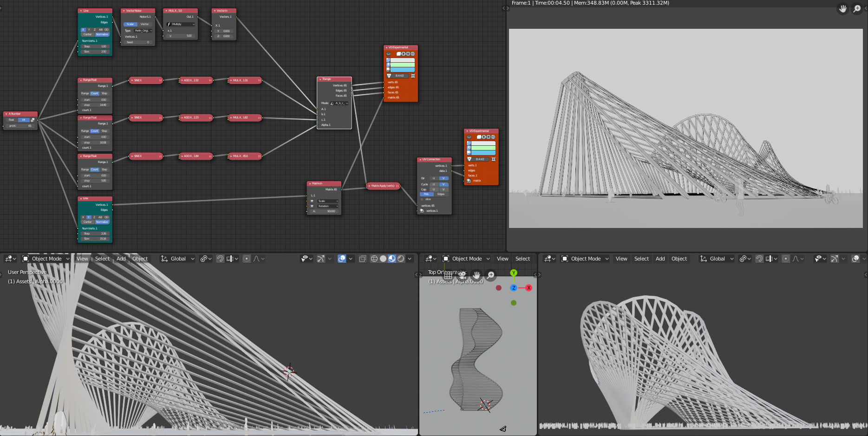Toggle visibility eye on lower VD Experimental node
The height and width of the screenshot is (436, 868).
pyautogui.click(x=469, y=137)
